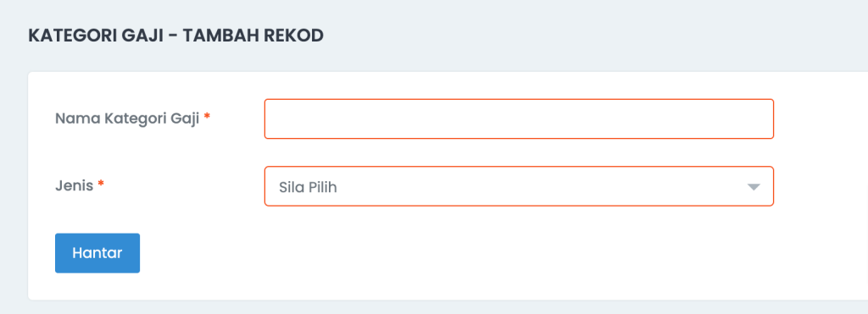This screenshot has height=314, width=868.
Task: Click the red asterisk next to Jenis
Action: (x=101, y=184)
